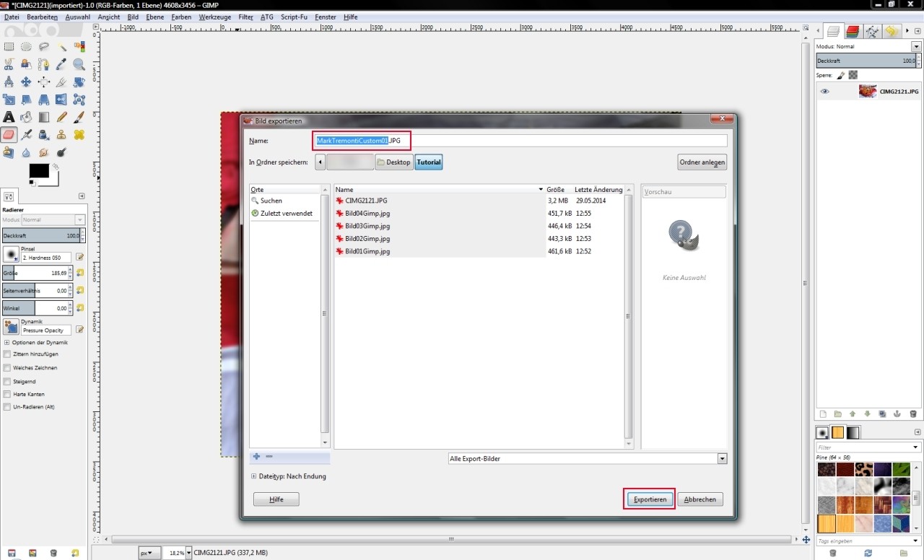
Task: Enable Un-Radieren (Alt) checkbox
Action: click(x=7, y=407)
